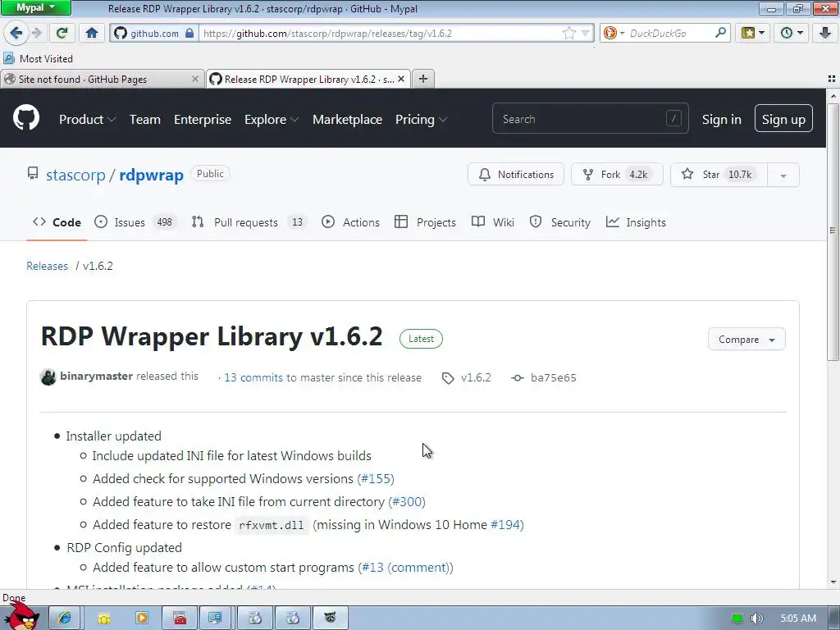The height and width of the screenshot is (630, 840).
Task: Expand the Explore menu
Action: click(x=271, y=120)
